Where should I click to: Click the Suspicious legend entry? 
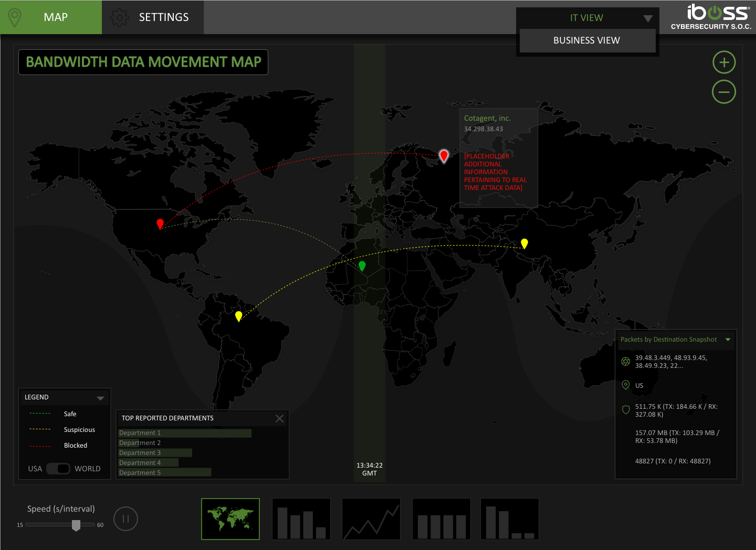(79, 430)
